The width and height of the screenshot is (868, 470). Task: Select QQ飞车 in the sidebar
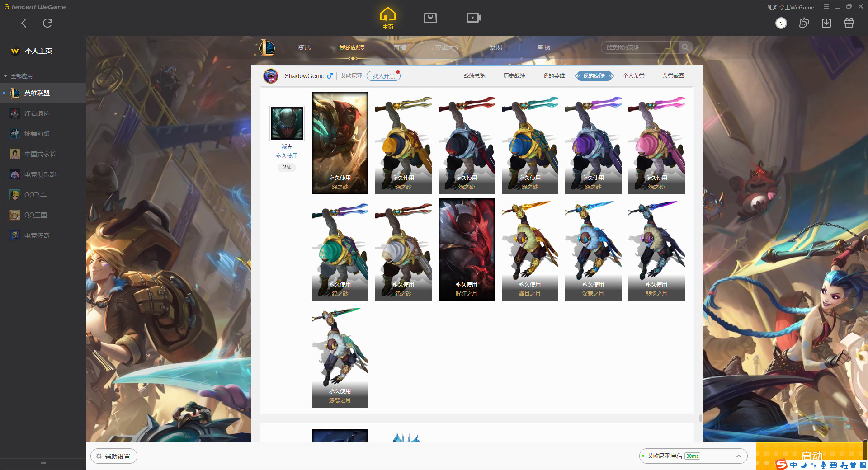(43, 195)
